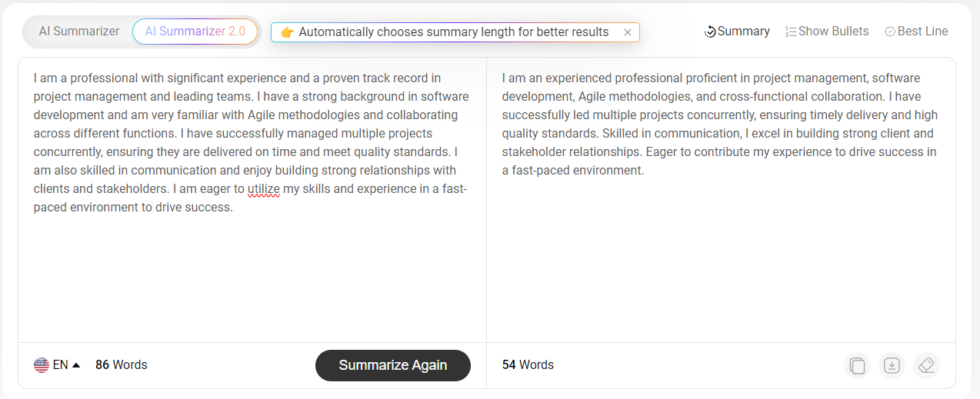Viewport: 980px width, 399px height.
Task: Click the Show Bullets list icon
Action: point(791,32)
